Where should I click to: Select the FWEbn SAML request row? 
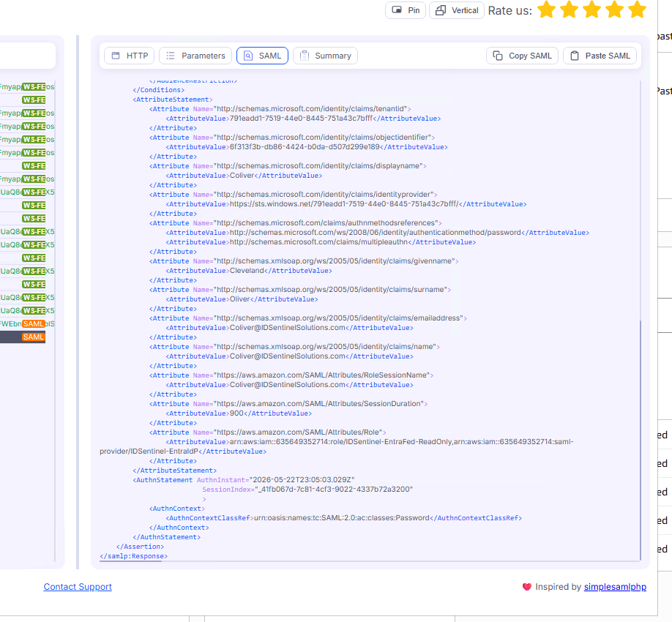point(27,324)
